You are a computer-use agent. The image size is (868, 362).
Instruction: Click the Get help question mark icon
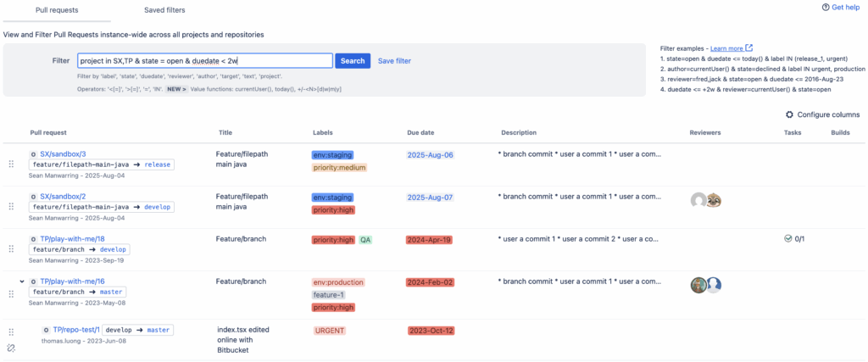tap(826, 7)
